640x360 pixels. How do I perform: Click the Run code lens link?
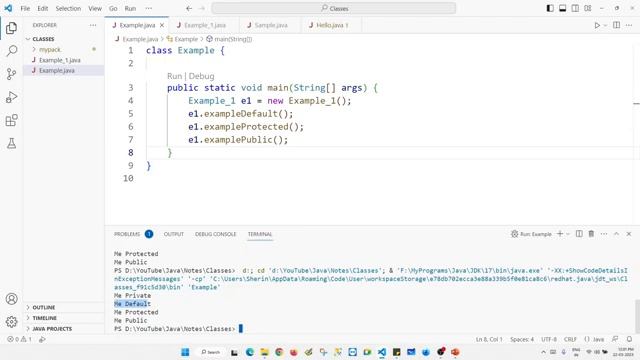(x=174, y=76)
